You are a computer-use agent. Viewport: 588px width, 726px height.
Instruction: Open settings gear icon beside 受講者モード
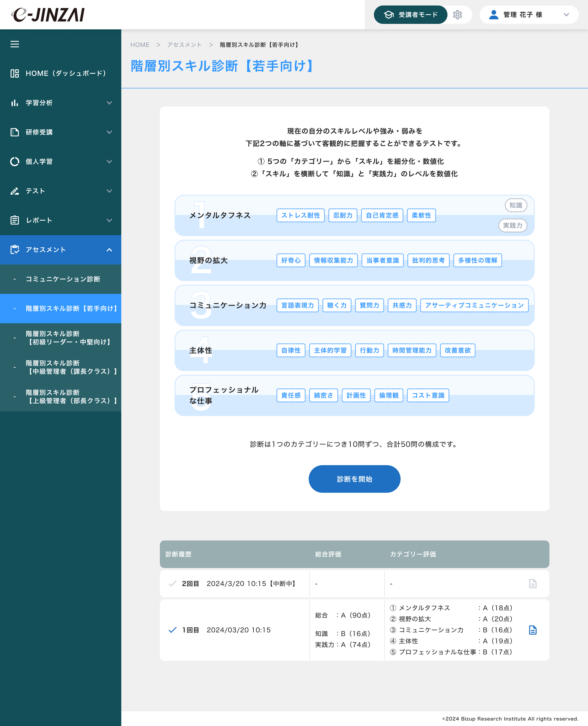tap(457, 15)
